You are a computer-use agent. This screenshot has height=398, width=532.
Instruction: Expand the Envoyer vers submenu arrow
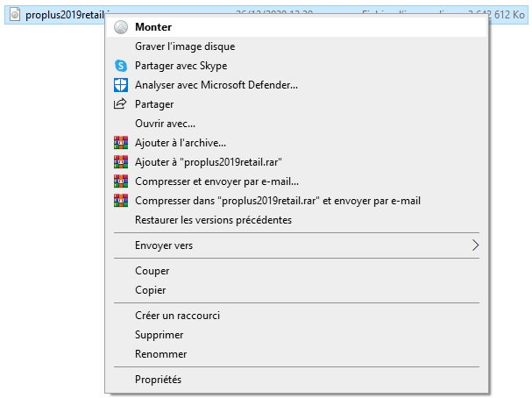pyautogui.click(x=476, y=245)
